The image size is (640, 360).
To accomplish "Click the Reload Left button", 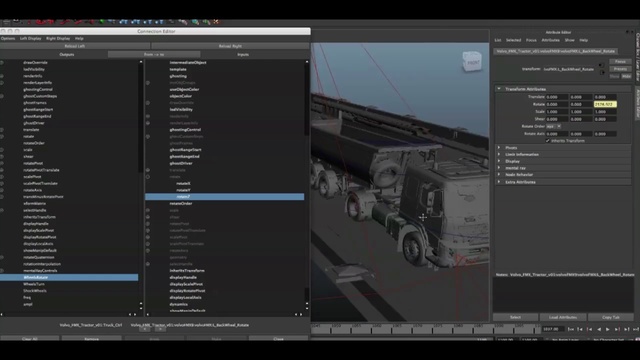I will click(75, 46).
